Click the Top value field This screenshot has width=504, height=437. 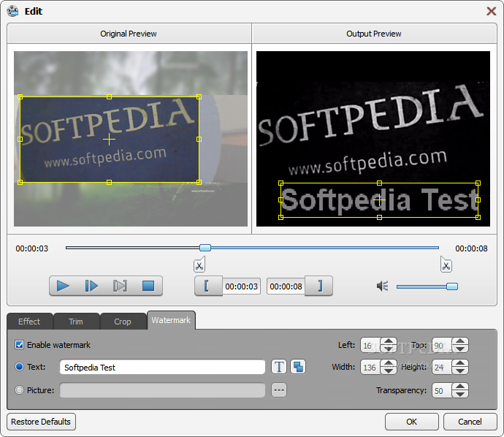pyautogui.click(x=442, y=346)
